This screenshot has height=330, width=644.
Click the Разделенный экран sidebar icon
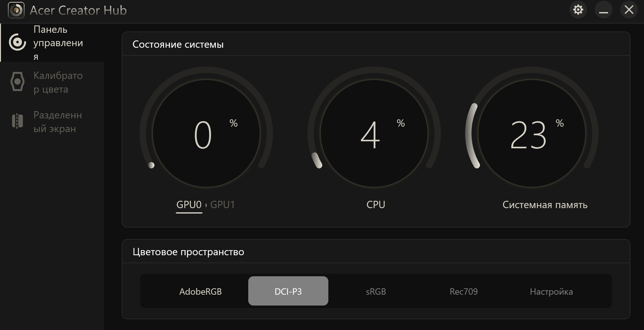[x=17, y=121]
